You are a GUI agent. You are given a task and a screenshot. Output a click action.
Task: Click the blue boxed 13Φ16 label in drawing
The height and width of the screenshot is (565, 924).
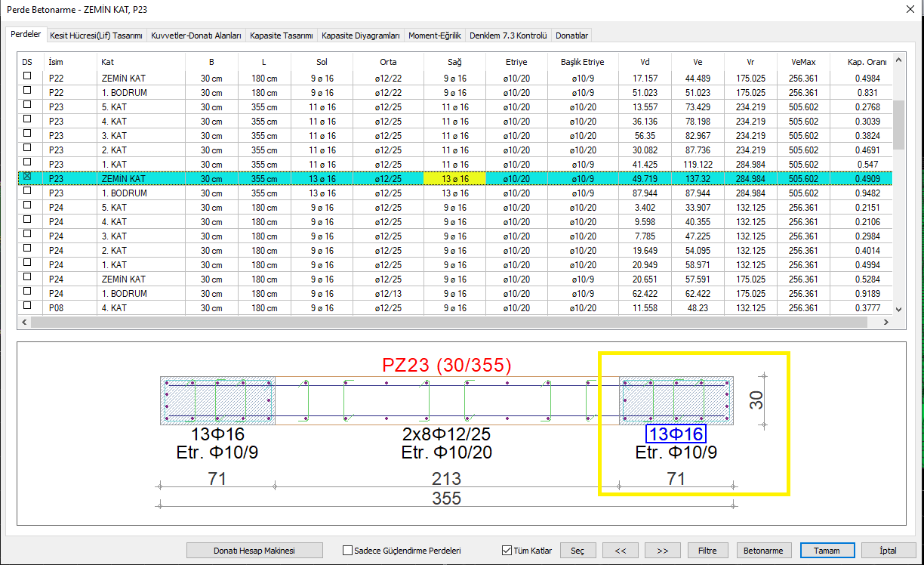tap(676, 434)
